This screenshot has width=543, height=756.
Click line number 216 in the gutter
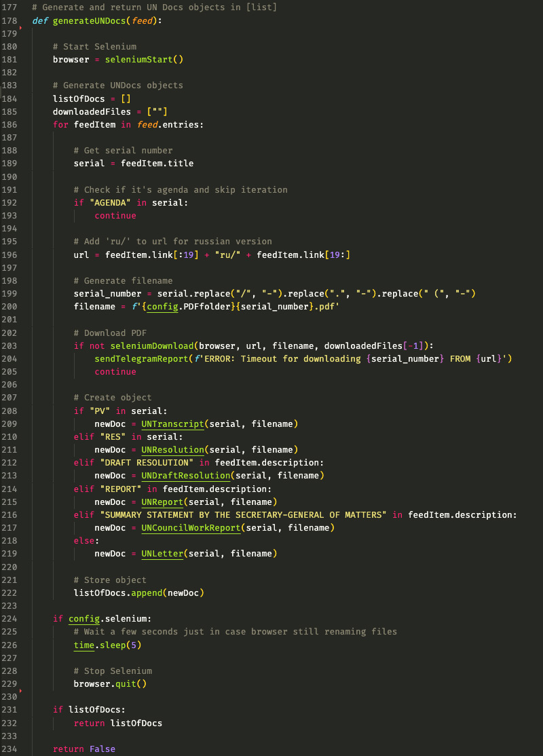pyautogui.click(x=9, y=515)
